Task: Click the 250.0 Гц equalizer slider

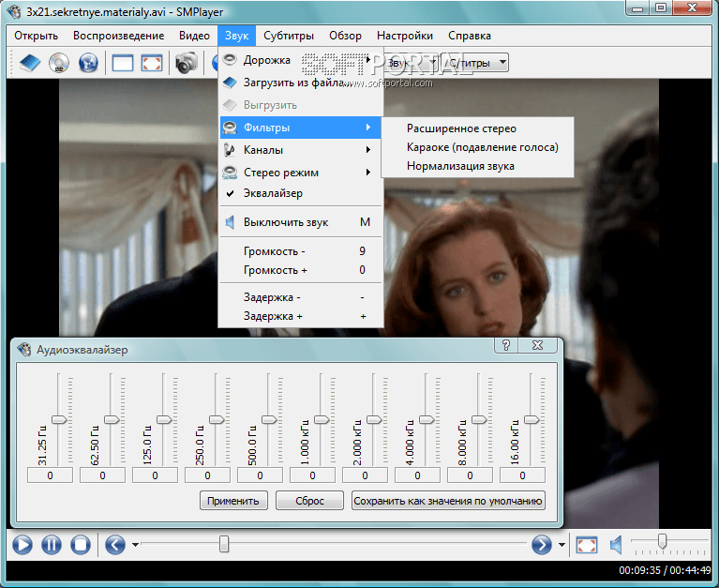Action: pyautogui.click(x=217, y=420)
